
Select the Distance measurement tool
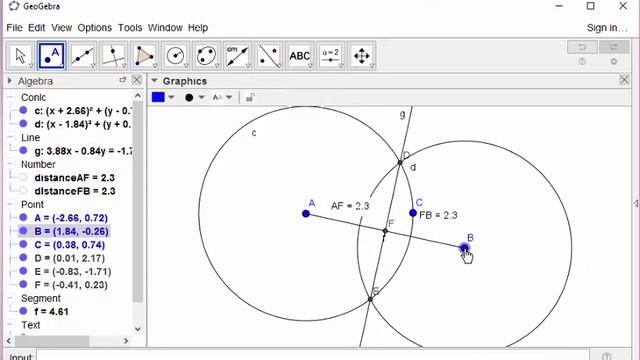238,56
